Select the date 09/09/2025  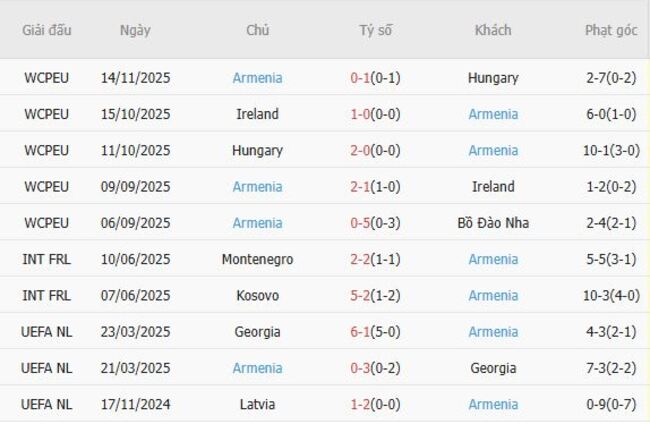pyautogui.click(x=135, y=187)
